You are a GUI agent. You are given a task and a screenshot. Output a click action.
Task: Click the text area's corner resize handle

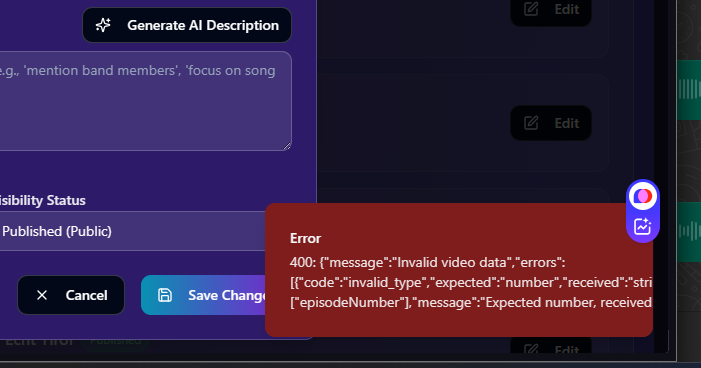[287, 146]
